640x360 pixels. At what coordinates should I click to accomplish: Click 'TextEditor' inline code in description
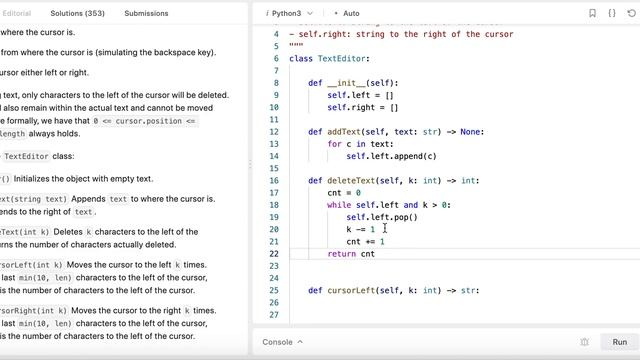coord(27,156)
